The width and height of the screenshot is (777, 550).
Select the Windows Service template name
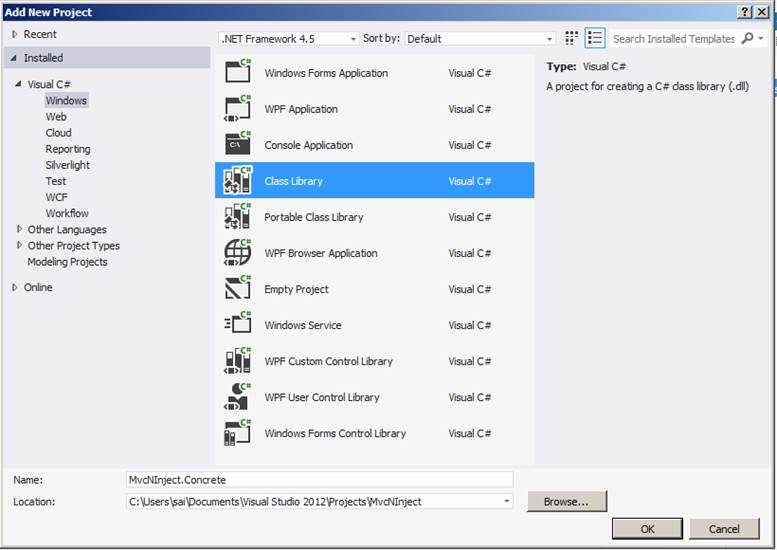click(x=303, y=326)
